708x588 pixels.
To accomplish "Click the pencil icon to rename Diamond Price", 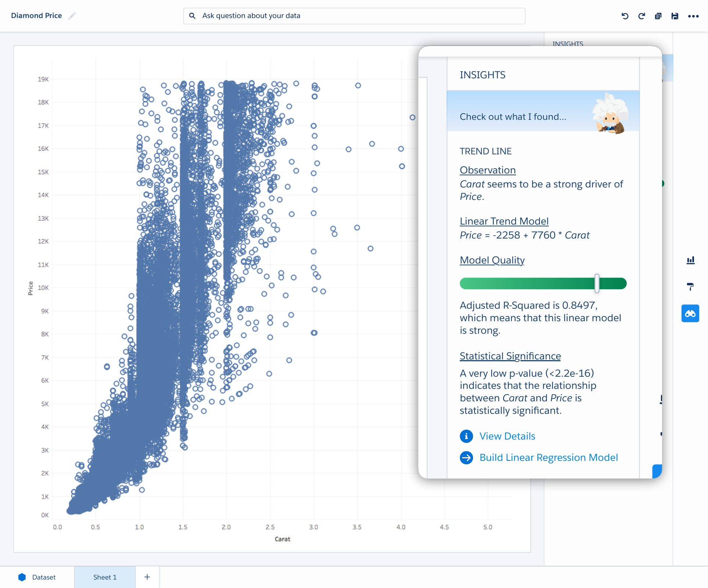I will coord(72,16).
